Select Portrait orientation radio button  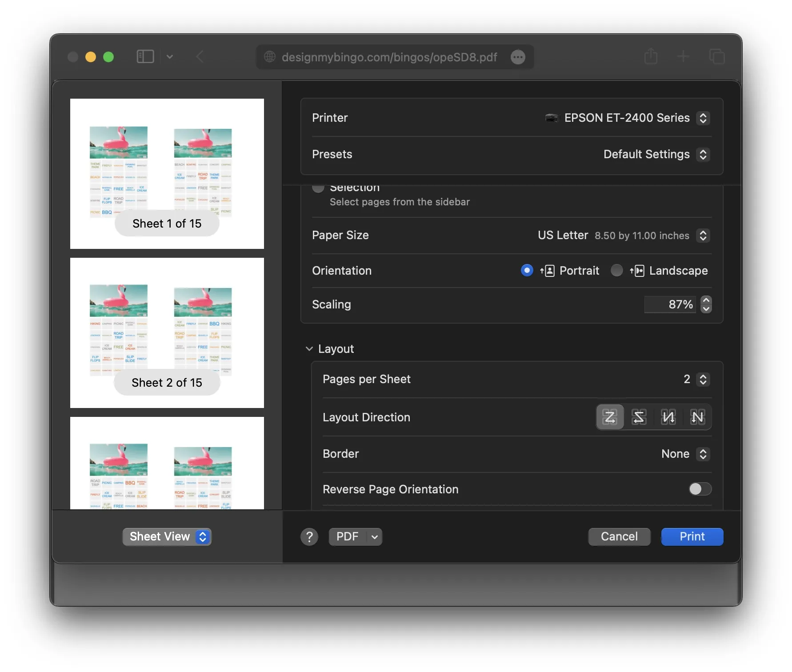pyautogui.click(x=527, y=270)
